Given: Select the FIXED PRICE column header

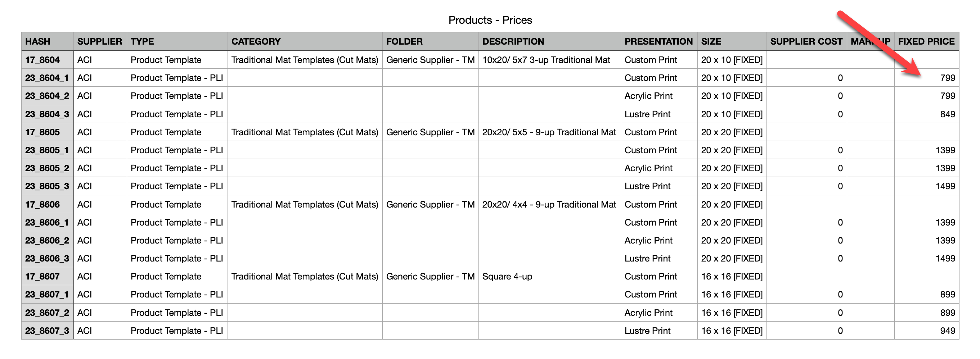Looking at the screenshot, I should (x=926, y=41).
